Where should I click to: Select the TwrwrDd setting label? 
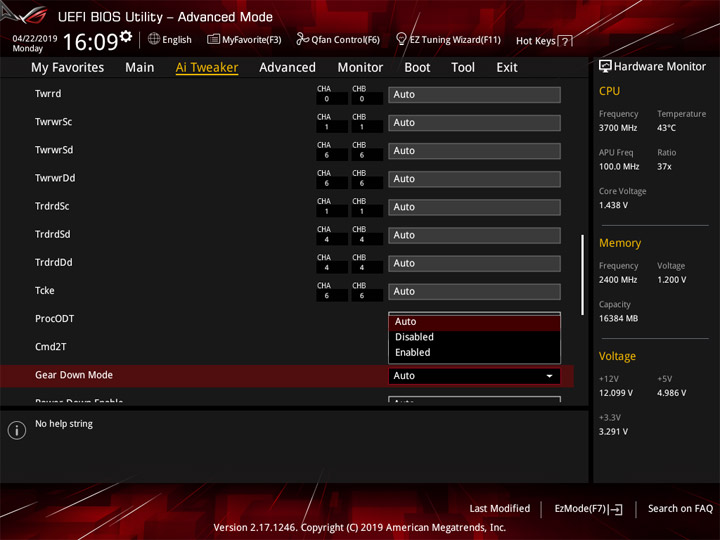(55, 178)
